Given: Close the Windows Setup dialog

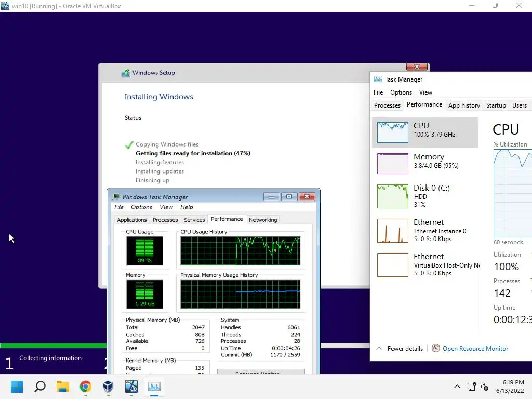Looking at the screenshot, I should pos(417,66).
